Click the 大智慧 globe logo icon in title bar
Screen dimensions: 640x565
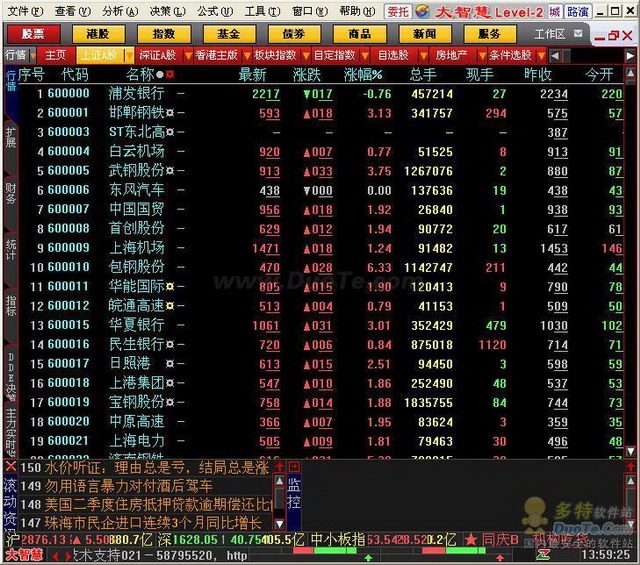(423, 11)
